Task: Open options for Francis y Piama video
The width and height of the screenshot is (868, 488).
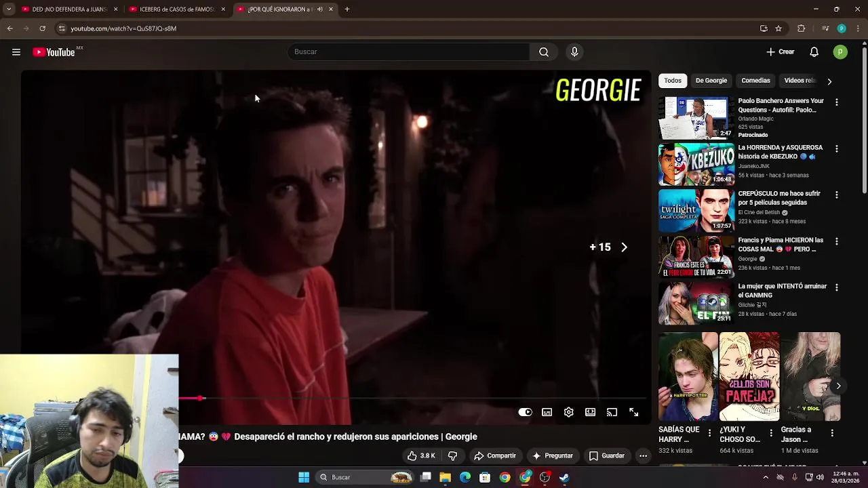Action: click(x=837, y=241)
